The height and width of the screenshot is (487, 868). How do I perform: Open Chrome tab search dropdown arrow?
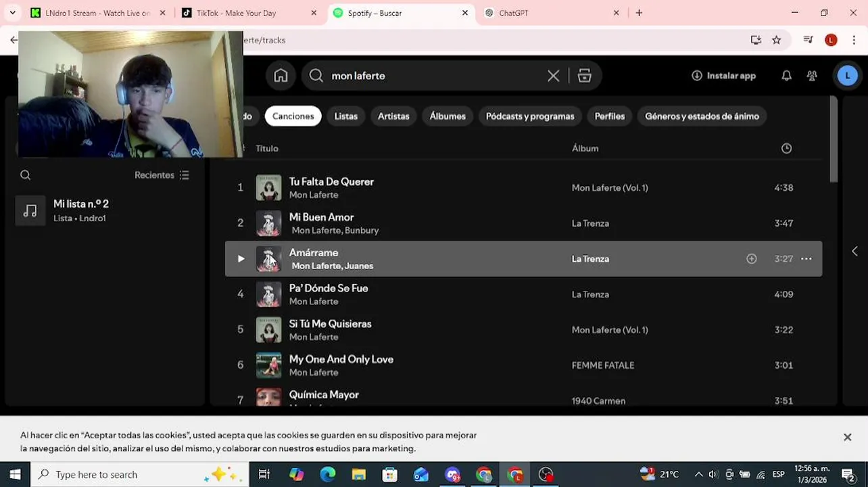click(x=11, y=13)
